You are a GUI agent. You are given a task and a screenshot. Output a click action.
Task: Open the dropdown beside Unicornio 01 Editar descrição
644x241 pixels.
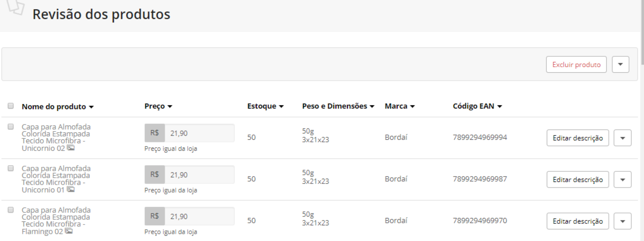tap(622, 180)
